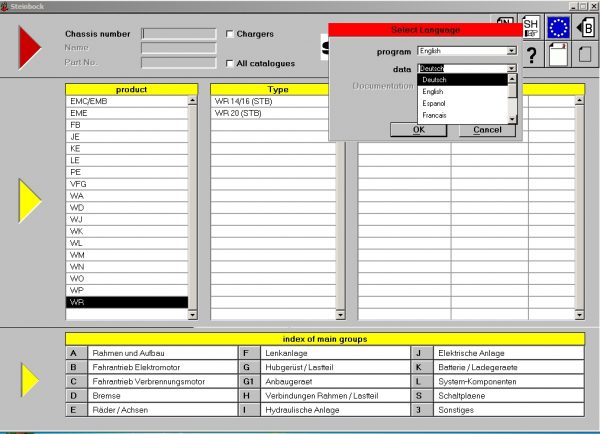Enable the Chargers checkbox
Image resolution: width=600 pixels, height=434 pixels.
[x=230, y=34]
